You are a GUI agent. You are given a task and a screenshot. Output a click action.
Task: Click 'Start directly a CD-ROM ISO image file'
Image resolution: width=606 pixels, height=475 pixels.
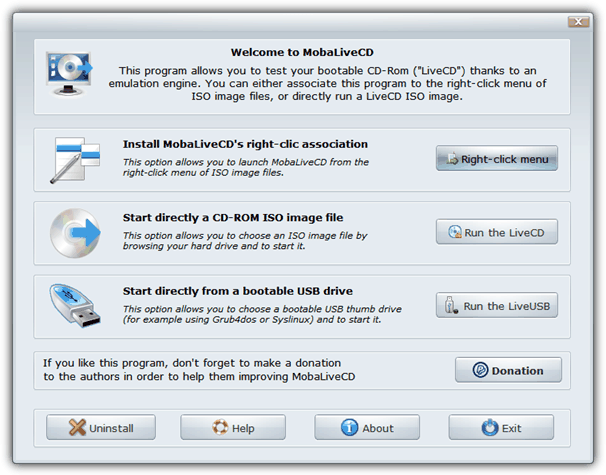pyautogui.click(x=233, y=218)
